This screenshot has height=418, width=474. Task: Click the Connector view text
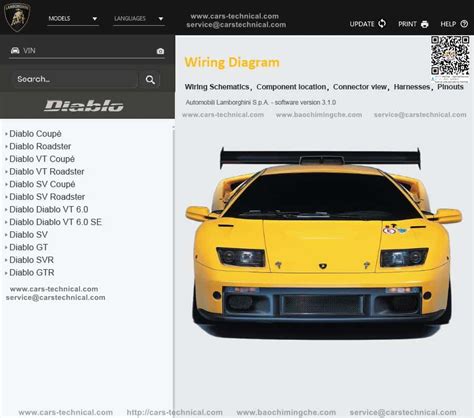(x=360, y=87)
